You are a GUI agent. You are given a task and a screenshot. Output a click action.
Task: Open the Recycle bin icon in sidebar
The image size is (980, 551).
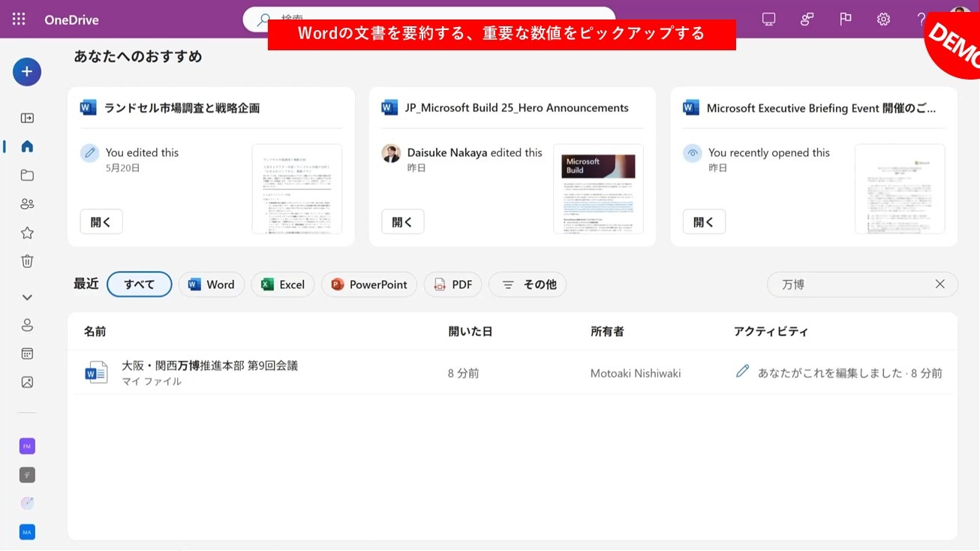tap(27, 261)
